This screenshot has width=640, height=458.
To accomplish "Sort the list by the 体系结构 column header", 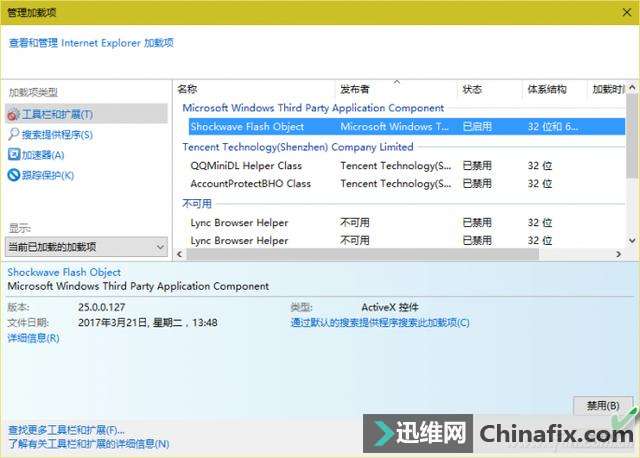I will (x=547, y=89).
